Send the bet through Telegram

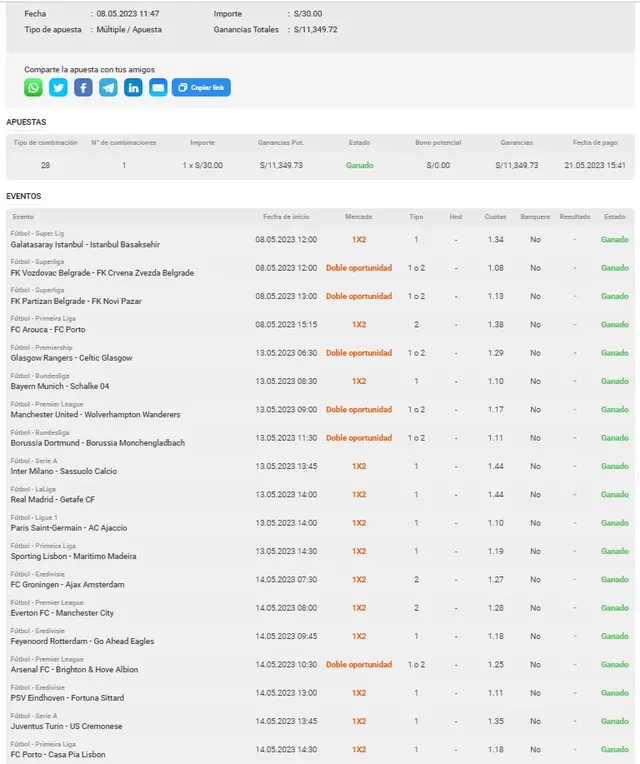point(108,88)
